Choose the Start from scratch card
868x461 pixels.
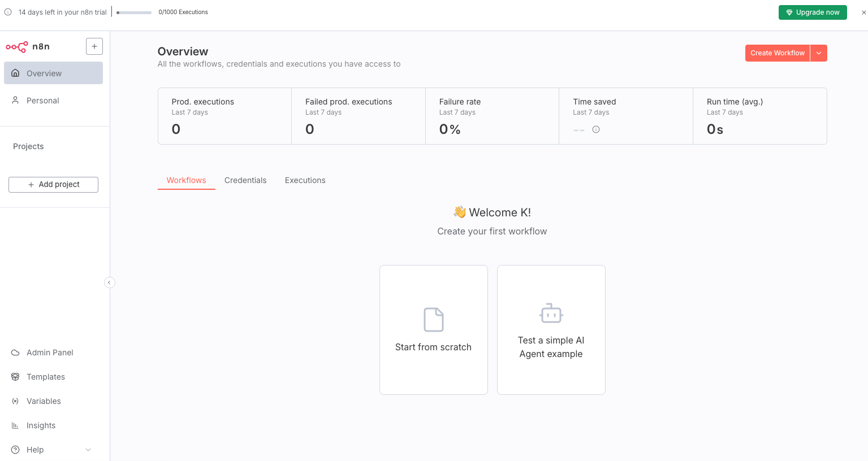coord(433,330)
